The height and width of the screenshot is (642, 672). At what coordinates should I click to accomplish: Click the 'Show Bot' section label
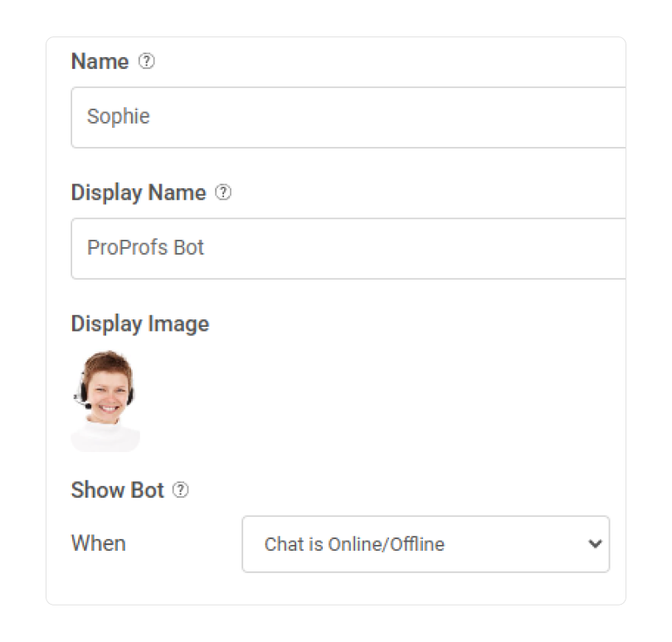117,490
